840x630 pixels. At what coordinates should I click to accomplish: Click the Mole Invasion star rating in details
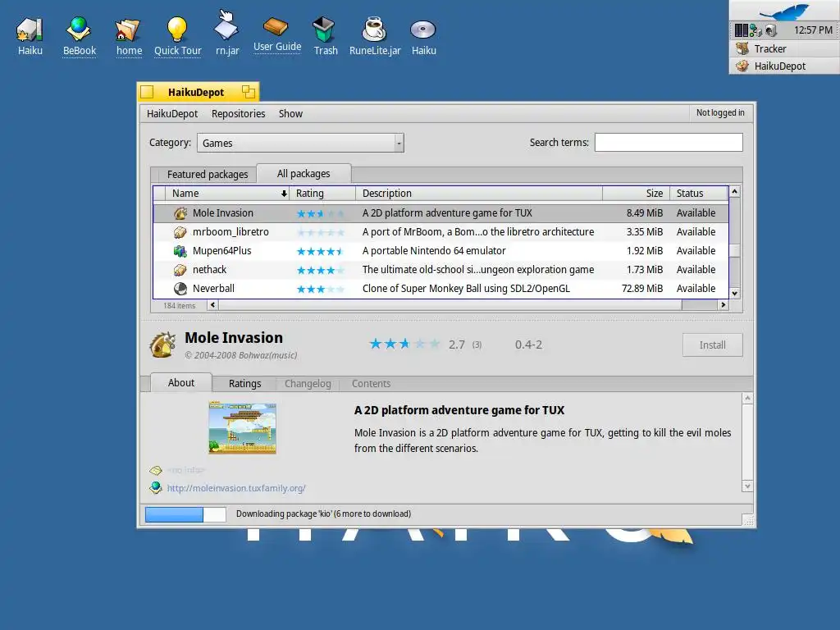[404, 344]
